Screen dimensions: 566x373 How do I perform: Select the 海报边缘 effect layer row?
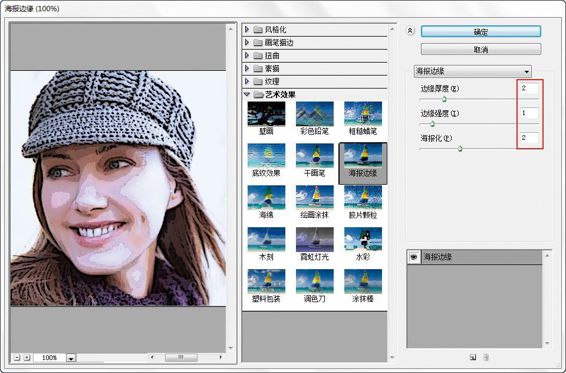click(x=475, y=257)
